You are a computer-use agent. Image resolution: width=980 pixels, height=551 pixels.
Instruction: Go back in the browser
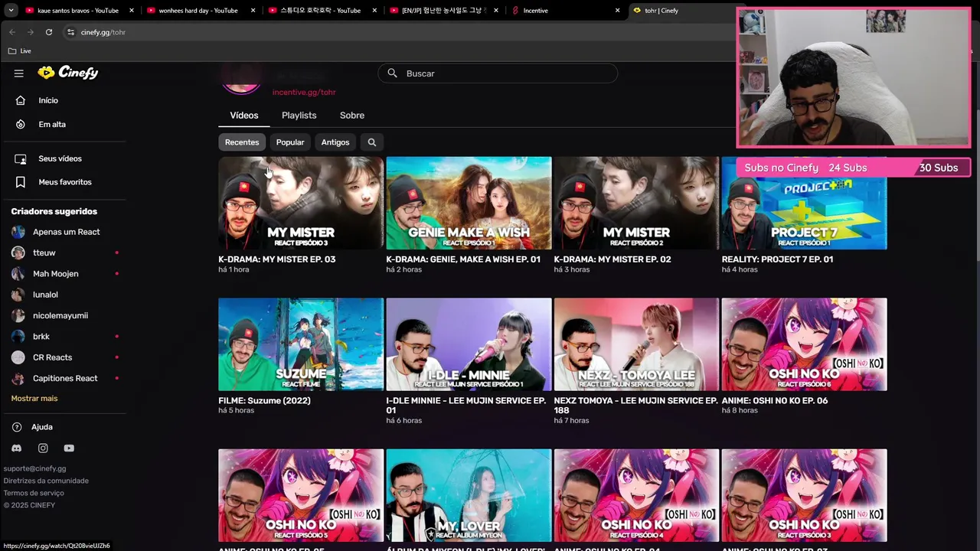[x=12, y=32]
